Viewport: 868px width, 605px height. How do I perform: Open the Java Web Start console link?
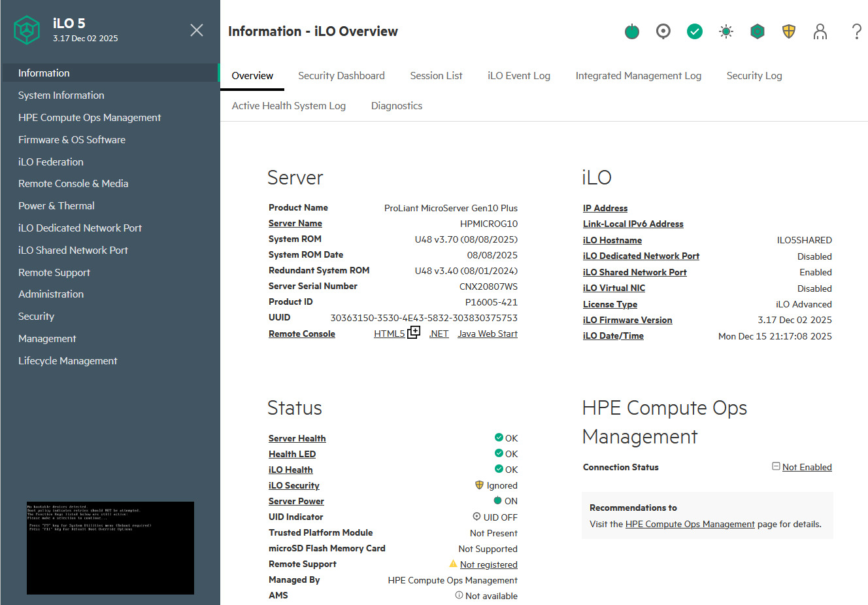487,334
